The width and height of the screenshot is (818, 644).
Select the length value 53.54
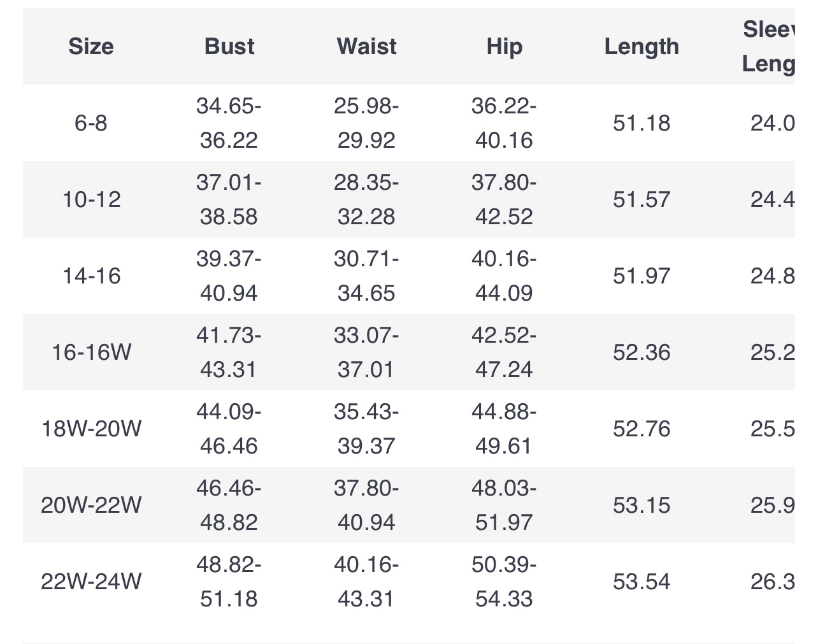click(x=642, y=582)
